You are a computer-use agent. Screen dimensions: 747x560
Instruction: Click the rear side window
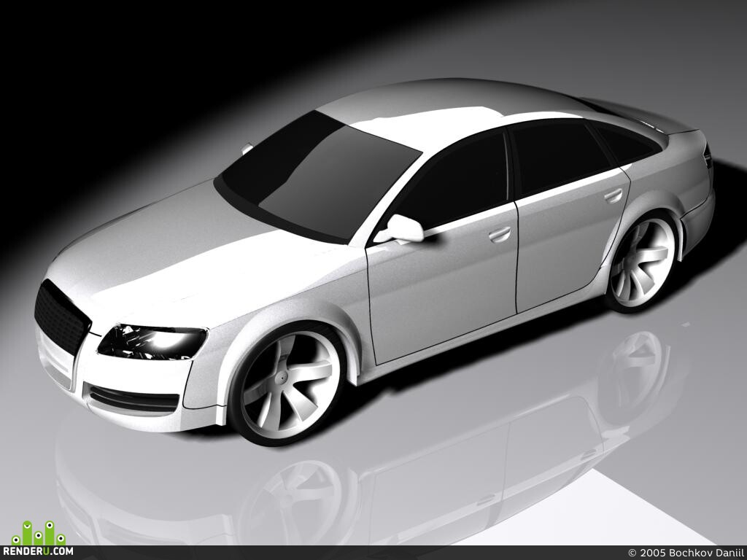coord(557,158)
